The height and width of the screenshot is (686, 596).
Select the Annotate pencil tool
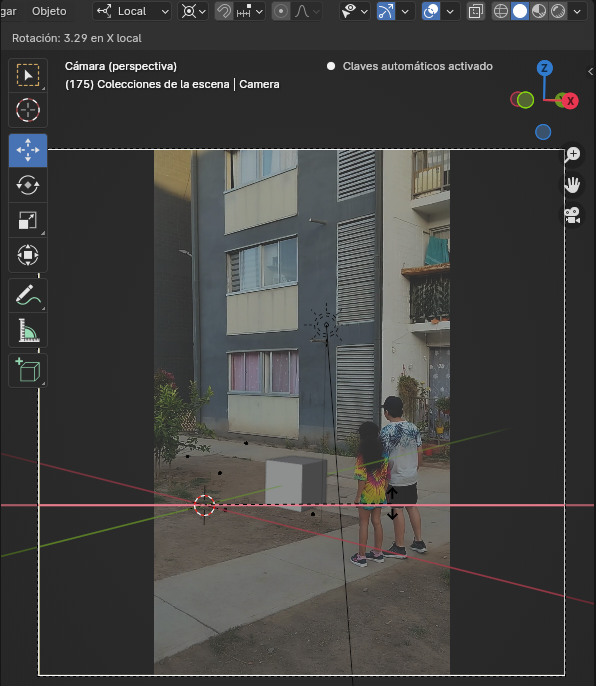click(28, 295)
